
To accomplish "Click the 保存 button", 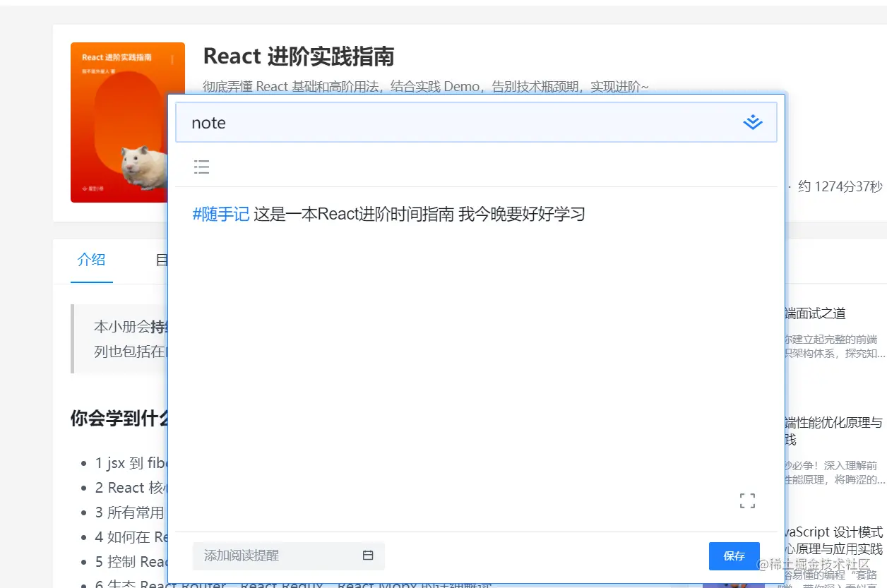I will tap(734, 556).
